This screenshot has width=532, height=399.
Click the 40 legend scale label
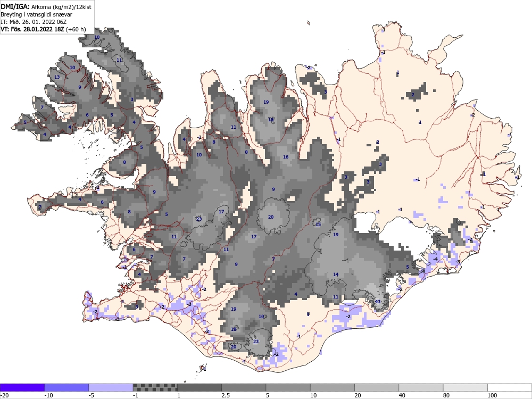click(x=402, y=395)
